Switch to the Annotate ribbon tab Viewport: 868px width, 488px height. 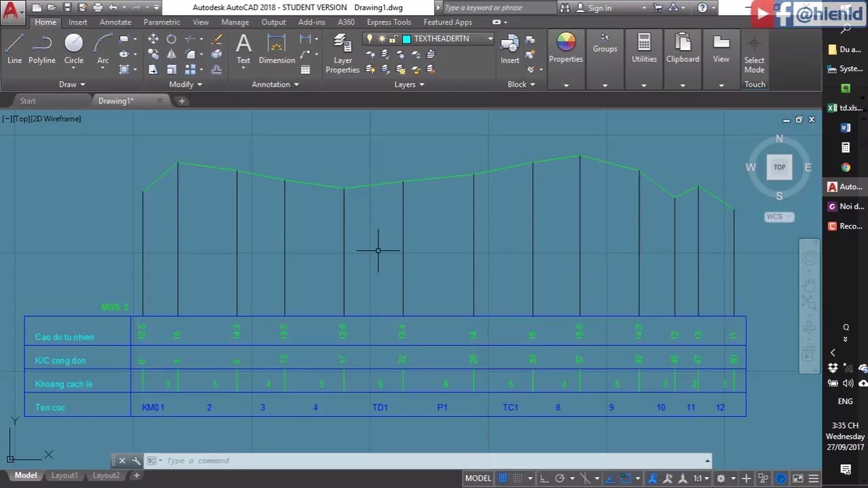pos(115,22)
